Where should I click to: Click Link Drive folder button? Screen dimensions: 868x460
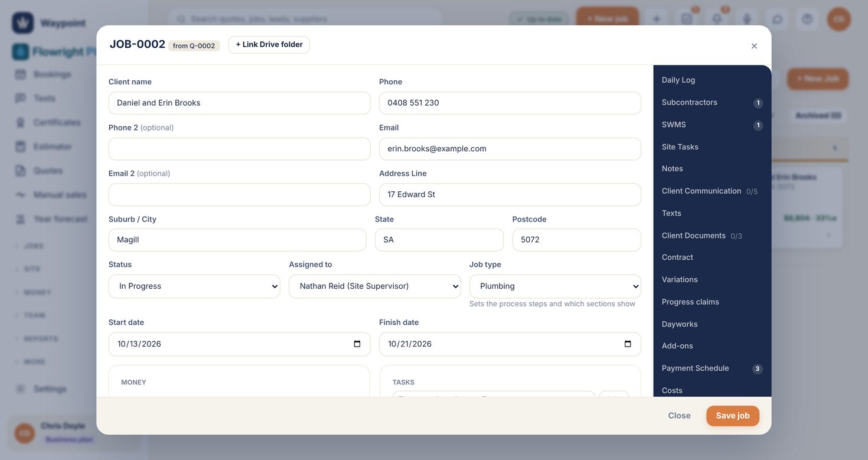pos(269,45)
